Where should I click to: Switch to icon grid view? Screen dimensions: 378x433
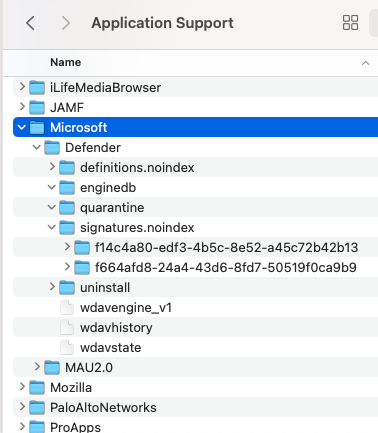point(350,23)
